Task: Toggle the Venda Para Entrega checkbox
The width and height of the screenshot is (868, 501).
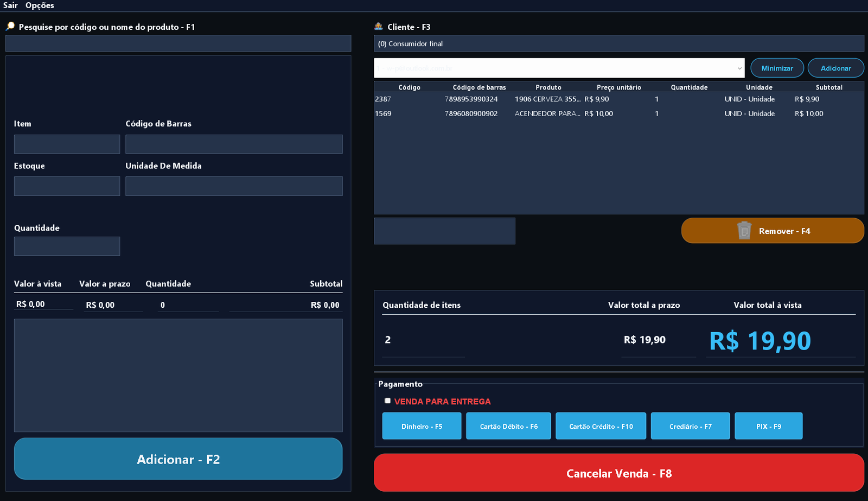Action: pos(387,401)
